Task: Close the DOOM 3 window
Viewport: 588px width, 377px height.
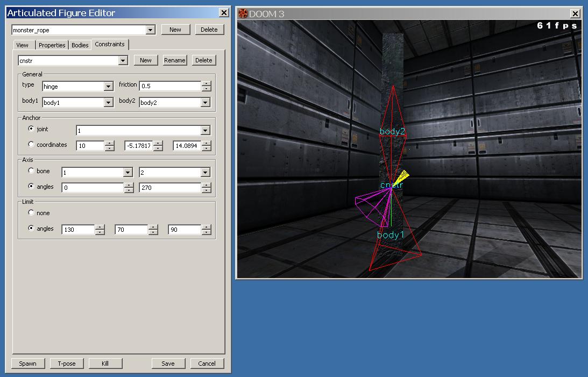Action: (575, 14)
